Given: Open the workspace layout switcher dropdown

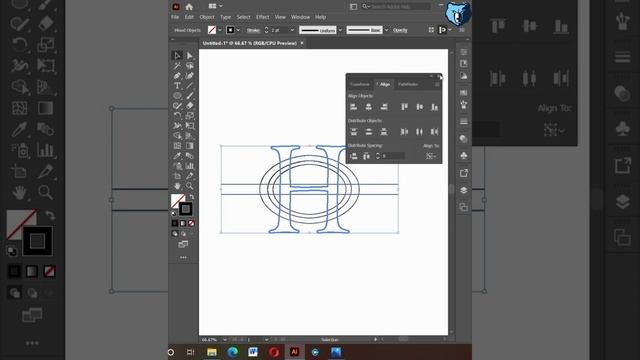Looking at the screenshot, I should 216,6.
